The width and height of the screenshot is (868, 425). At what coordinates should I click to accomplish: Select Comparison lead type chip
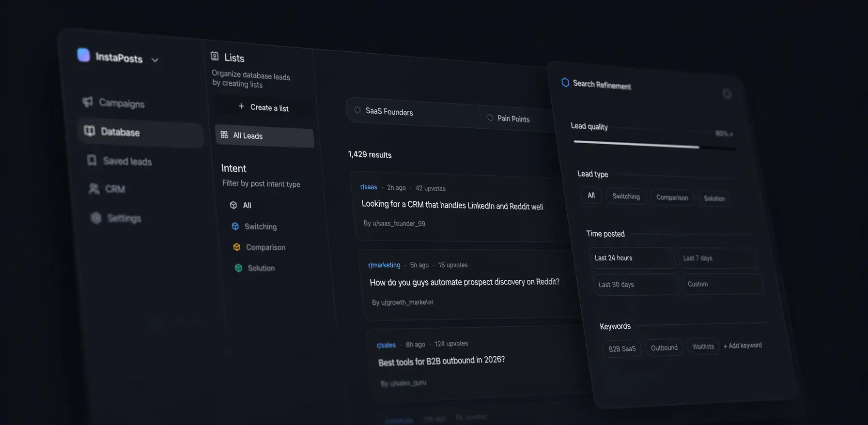tap(672, 197)
